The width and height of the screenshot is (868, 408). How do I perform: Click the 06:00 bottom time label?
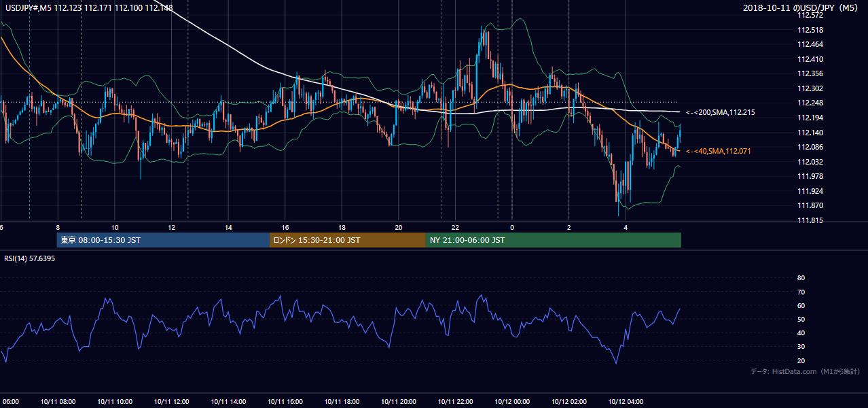[x=10, y=401]
